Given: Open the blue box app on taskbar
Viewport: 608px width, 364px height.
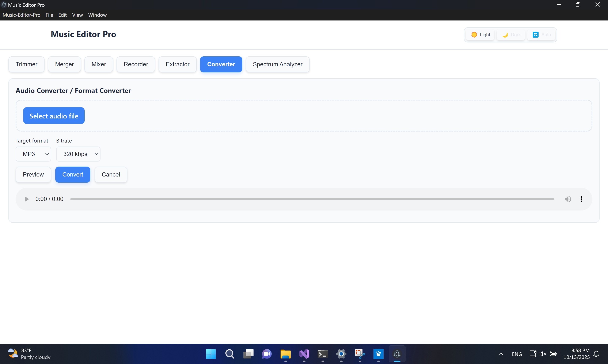Looking at the screenshot, I should tap(379, 354).
